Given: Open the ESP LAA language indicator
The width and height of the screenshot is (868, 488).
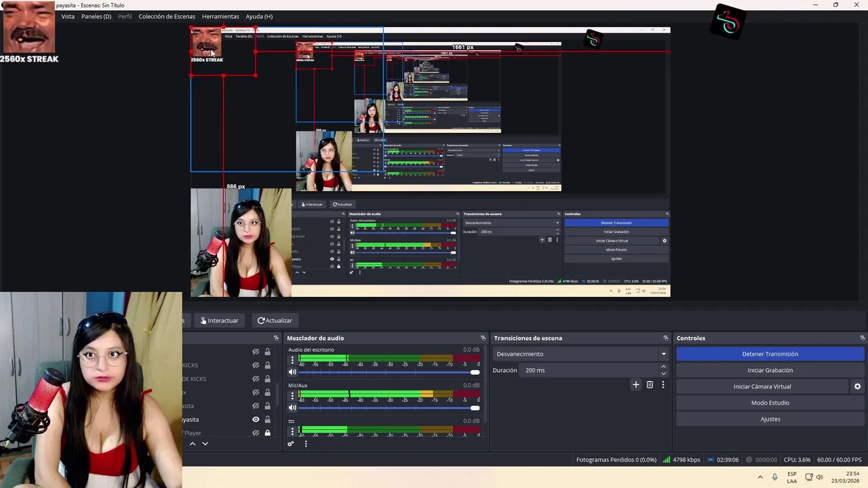Looking at the screenshot, I should [792, 477].
